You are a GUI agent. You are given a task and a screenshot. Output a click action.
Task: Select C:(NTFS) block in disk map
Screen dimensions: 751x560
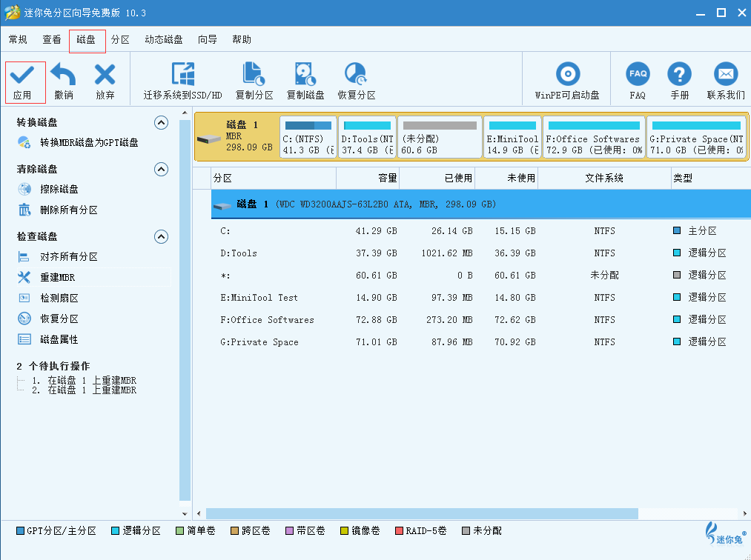coord(308,137)
